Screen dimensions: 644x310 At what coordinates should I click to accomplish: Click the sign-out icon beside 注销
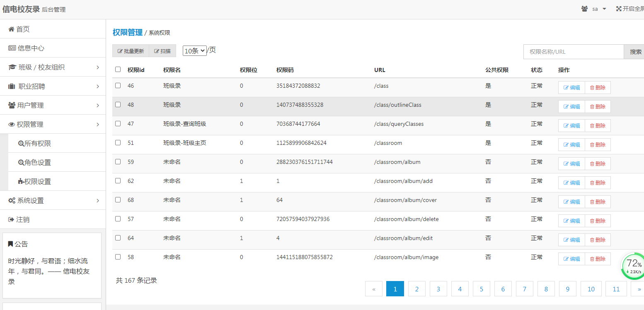pyautogui.click(x=11, y=219)
